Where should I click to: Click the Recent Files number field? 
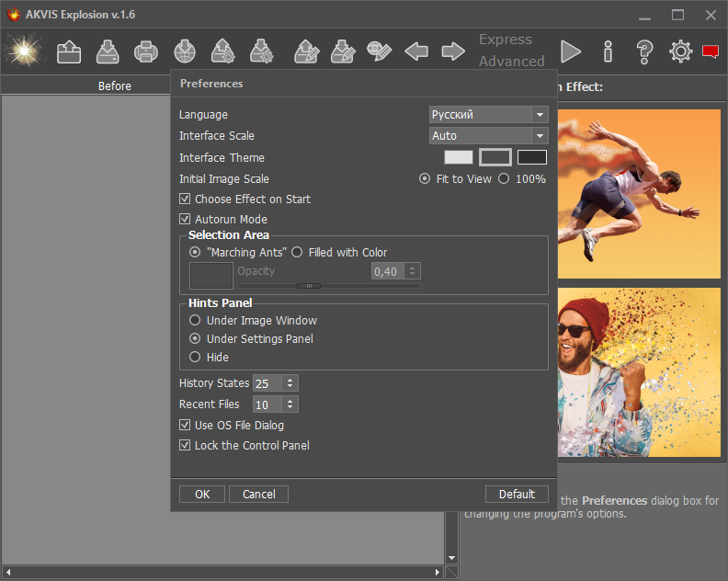pos(267,404)
